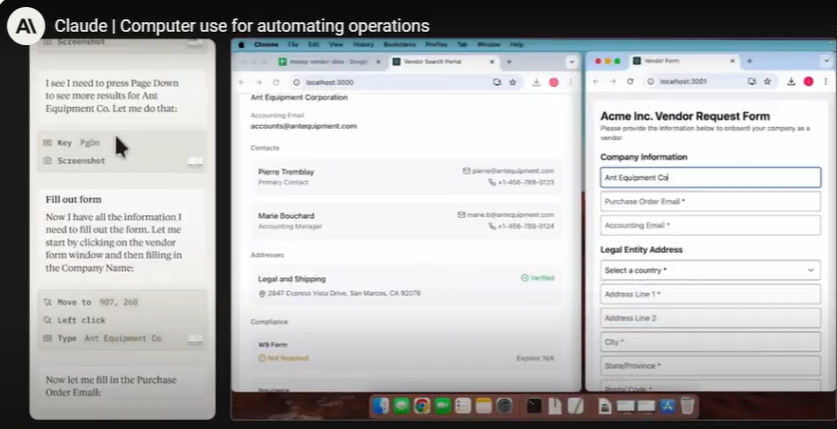Close the messy-vendor-data tab

click(x=378, y=62)
